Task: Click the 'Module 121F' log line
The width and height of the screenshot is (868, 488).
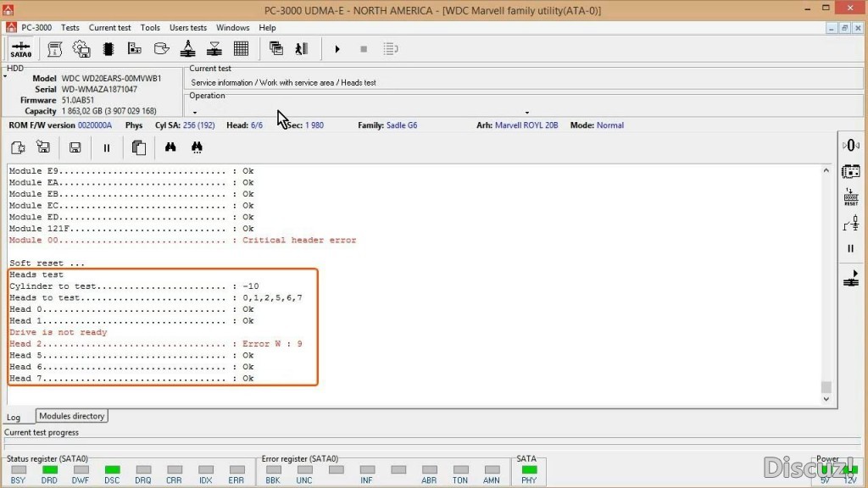Action: 131,229
